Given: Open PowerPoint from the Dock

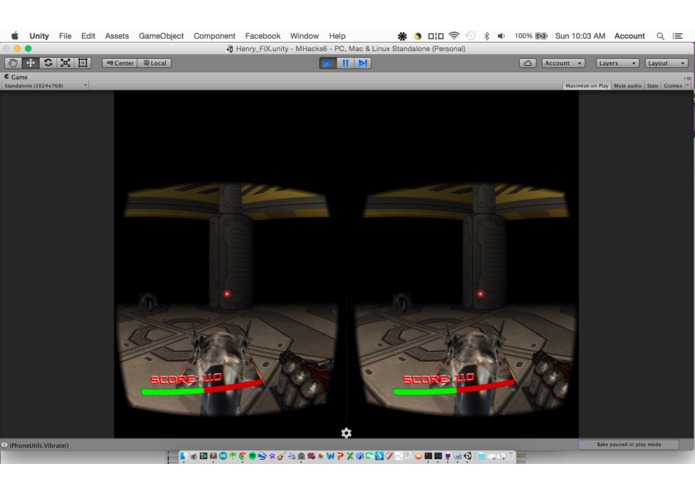Looking at the screenshot, I should (340, 456).
